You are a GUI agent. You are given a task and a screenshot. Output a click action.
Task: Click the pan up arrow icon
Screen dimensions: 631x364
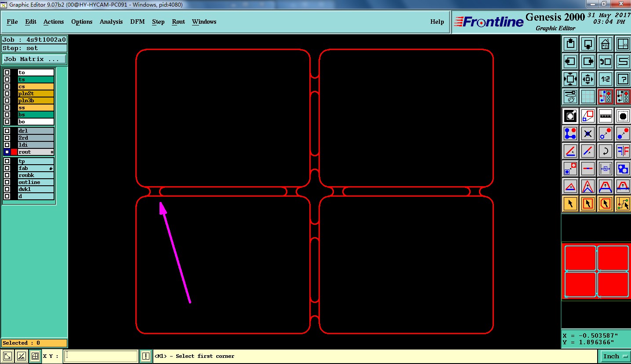570,44
